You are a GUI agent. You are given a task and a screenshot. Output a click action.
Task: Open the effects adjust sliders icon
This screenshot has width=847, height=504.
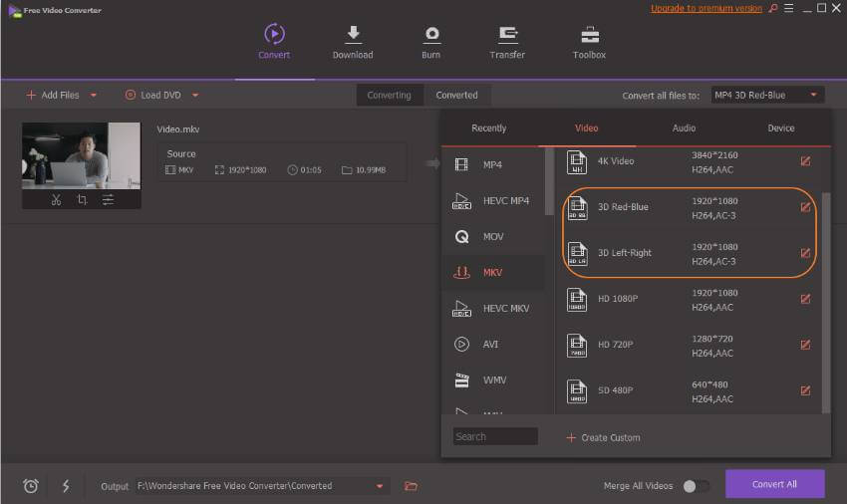click(108, 199)
